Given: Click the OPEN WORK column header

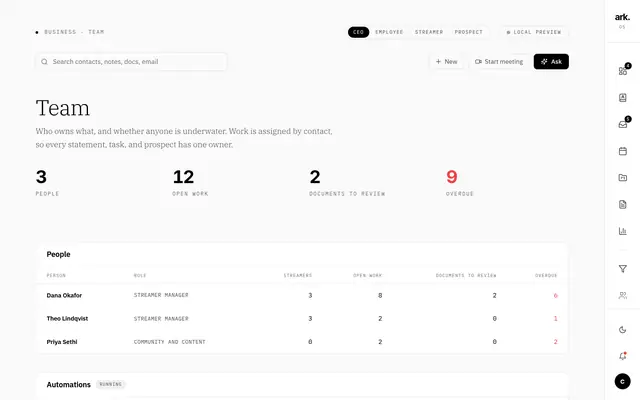Looking at the screenshot, I should click(367, 276).
